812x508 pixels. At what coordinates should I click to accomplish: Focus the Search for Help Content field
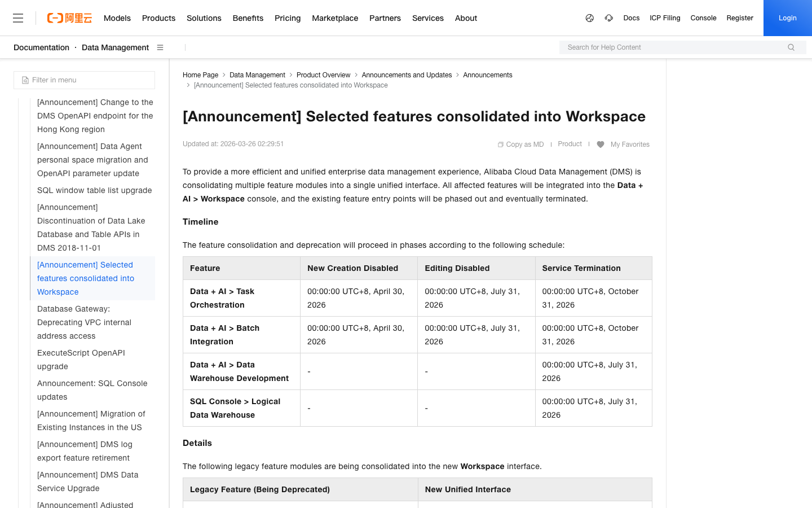682,47
